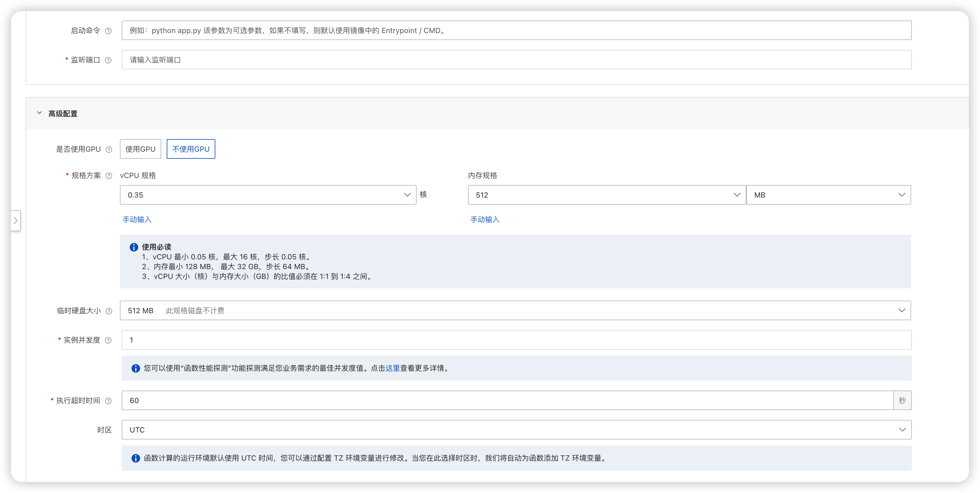Select the 使用GPU option

pos(140,149)
